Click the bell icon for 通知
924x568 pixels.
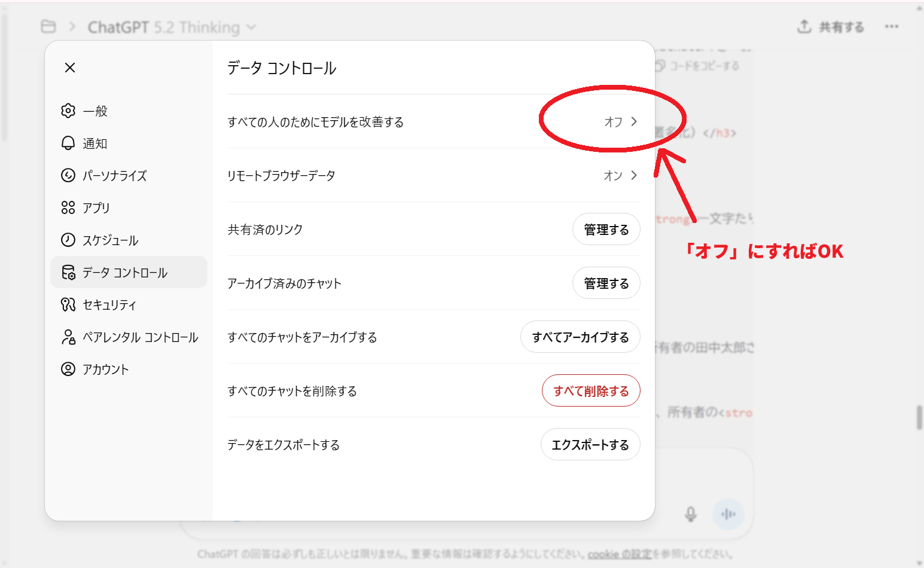pos(68,143)
